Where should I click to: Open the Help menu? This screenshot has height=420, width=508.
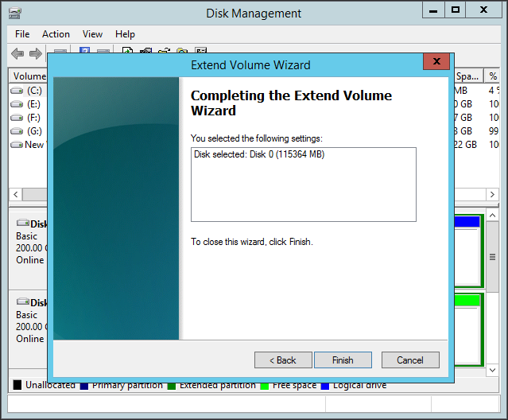pyautogui.click(x=125, y=34)
